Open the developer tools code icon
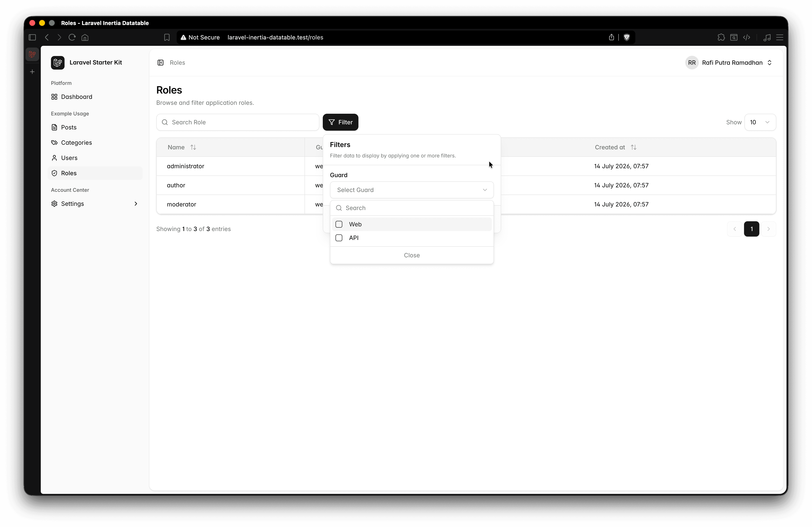The width and height of the screenshot is (812, 527). tap(747, 38)
